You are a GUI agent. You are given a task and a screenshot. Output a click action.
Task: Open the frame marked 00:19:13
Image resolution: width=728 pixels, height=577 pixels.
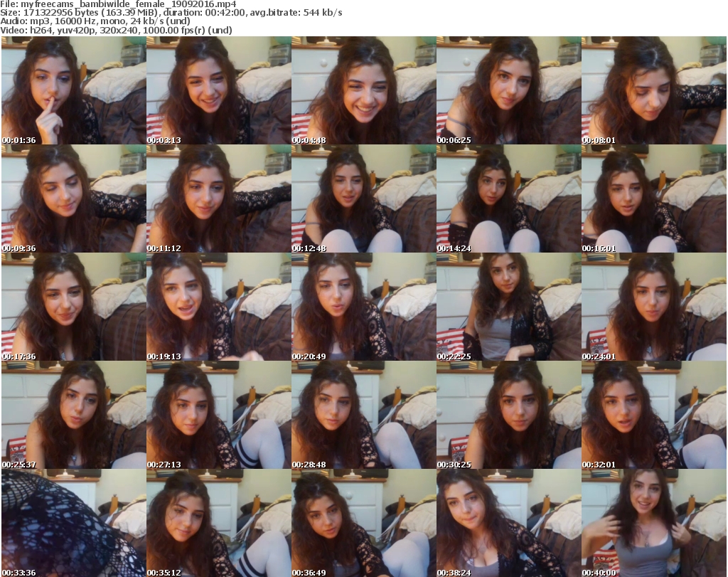219,307
